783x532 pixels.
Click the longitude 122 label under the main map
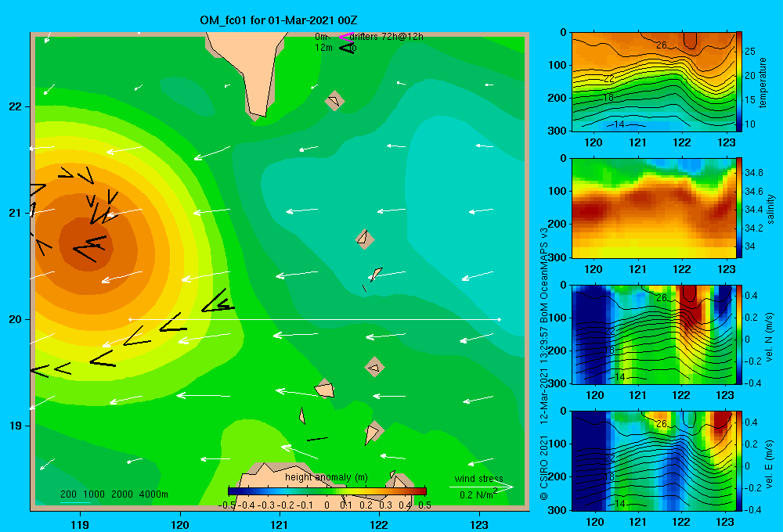(x=380, y=524)
